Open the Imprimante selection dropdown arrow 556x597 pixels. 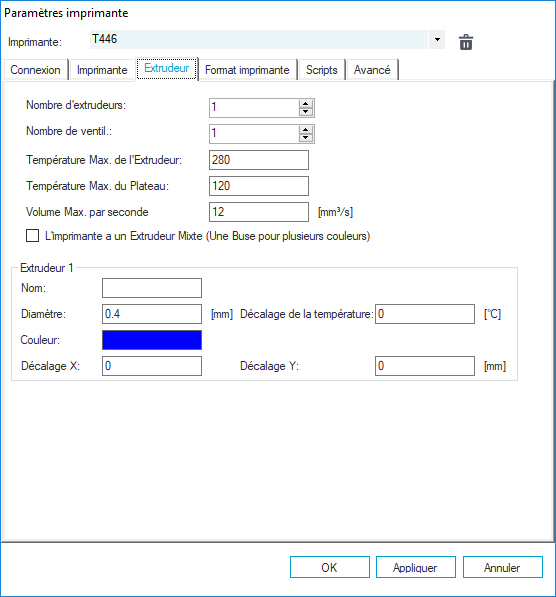pyautogui.click(x=437, y=40)
